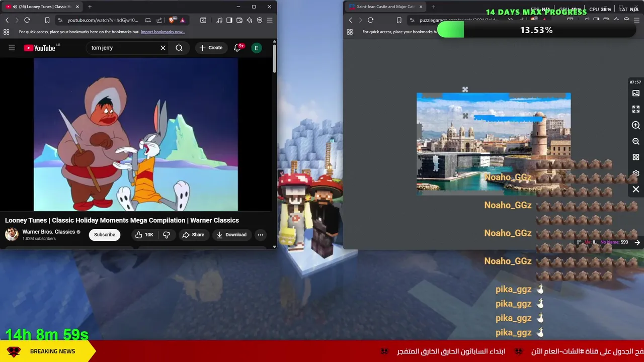The image size is (644, 362).
Task: Click the Create button on YouTube
Action: pyautogui.click(x=211, y=48)
